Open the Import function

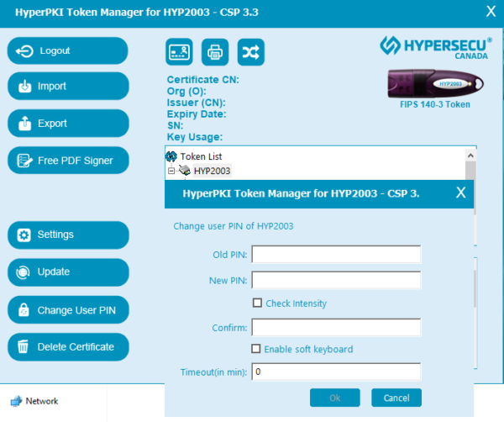click(x=68, y=87)
